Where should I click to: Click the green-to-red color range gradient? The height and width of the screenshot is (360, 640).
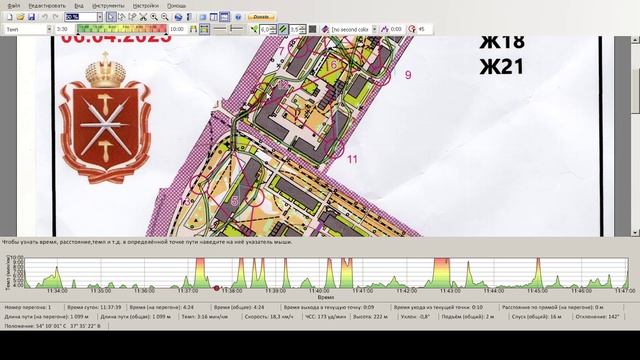point(122,29)
